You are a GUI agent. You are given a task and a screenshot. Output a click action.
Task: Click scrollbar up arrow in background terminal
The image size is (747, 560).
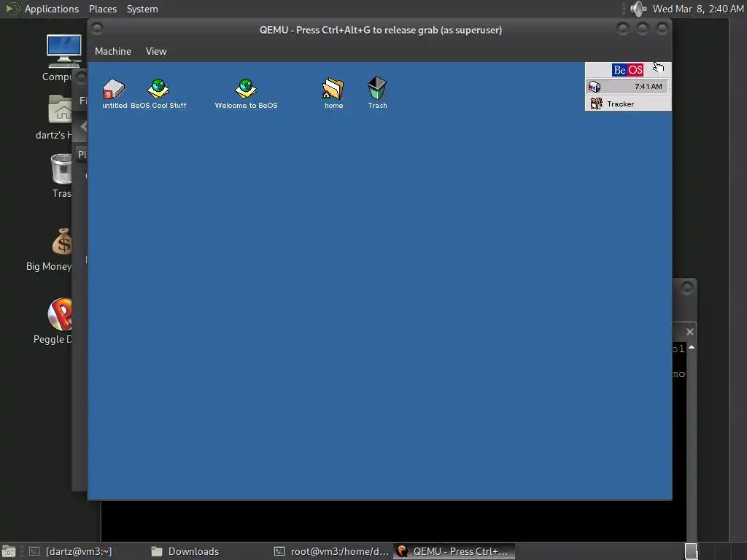pos(692,348)
